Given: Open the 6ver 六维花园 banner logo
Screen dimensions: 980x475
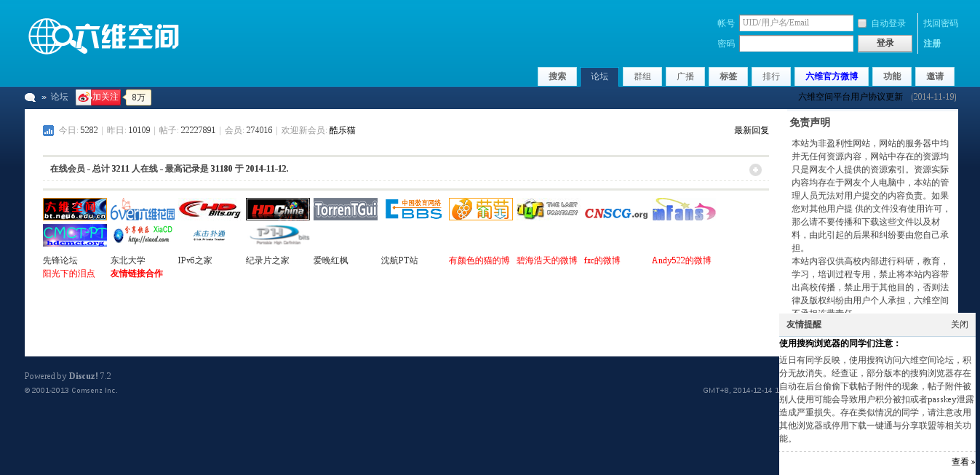Looking at the screenshot, I should click(143, 209).
